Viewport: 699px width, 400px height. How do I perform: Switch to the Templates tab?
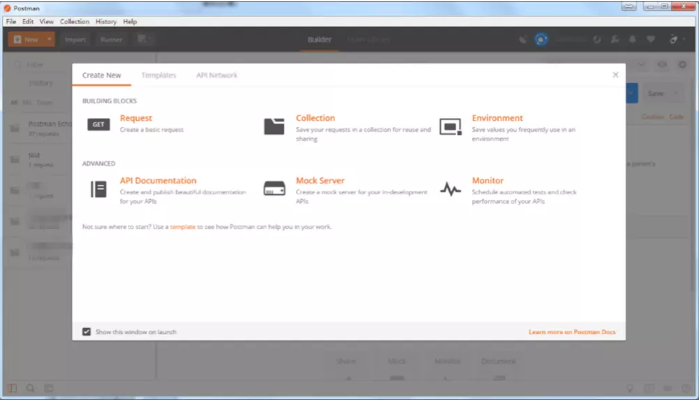pos(159,75)
